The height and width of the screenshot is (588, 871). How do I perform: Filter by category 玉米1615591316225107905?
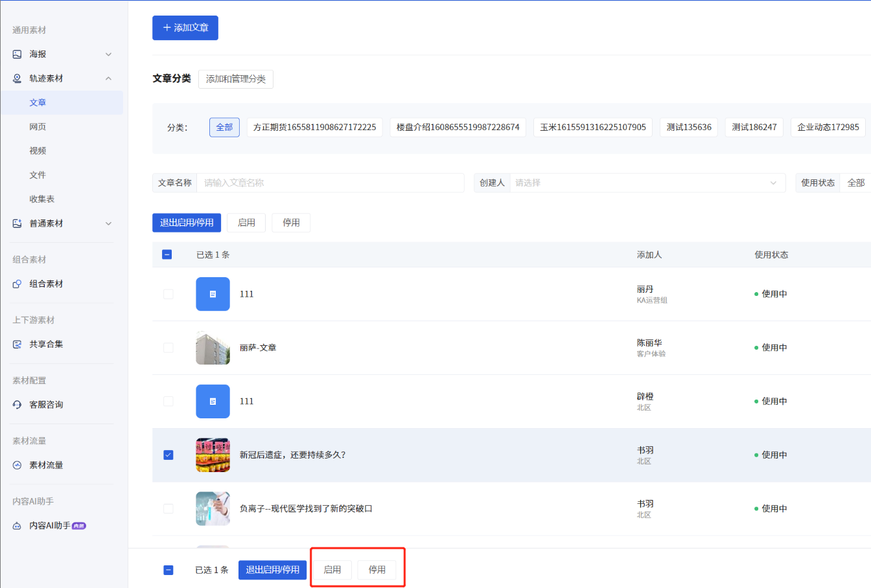(x=593, y=127)
